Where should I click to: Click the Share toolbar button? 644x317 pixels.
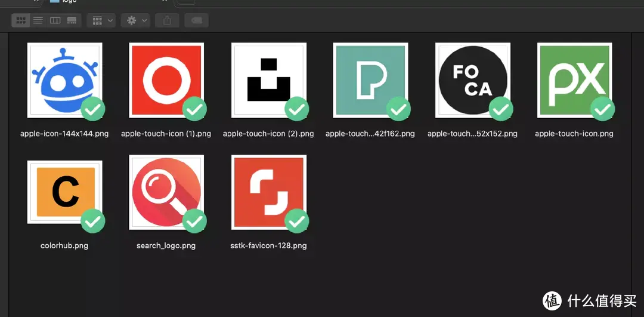pos(167,20)
